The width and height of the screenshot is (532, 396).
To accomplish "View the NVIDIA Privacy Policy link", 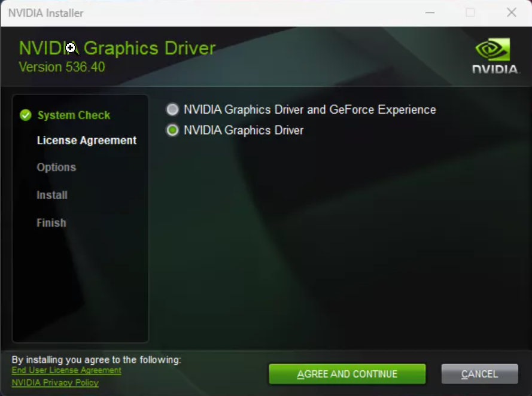I will [55, 383].
